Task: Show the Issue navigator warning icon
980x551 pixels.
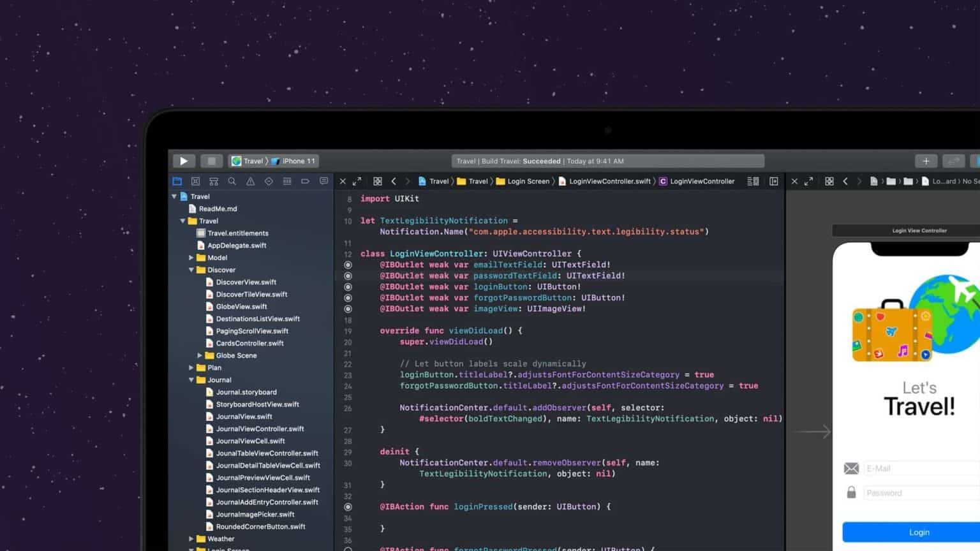Action: point(251,182)
